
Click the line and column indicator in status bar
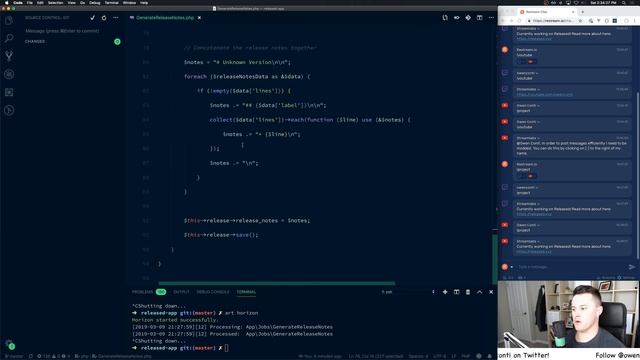pyautogui.click(x=375, y=356)
